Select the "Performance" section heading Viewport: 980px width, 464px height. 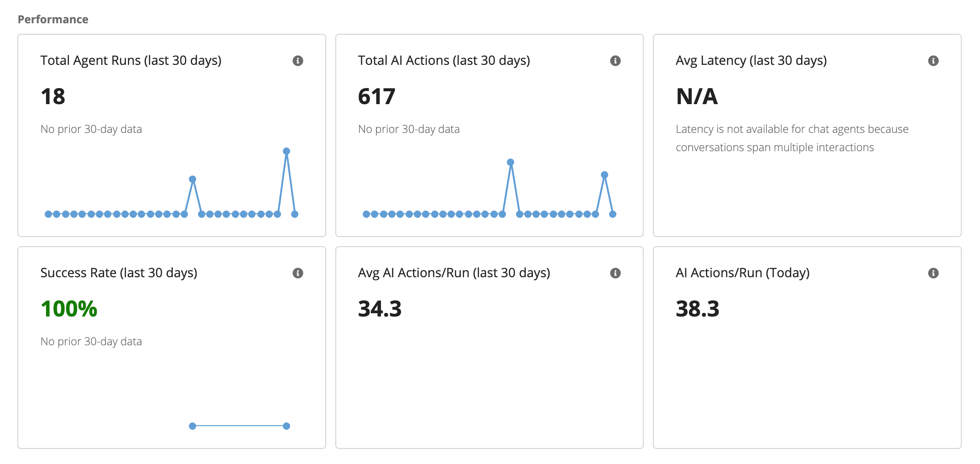[x=53, y=19]
